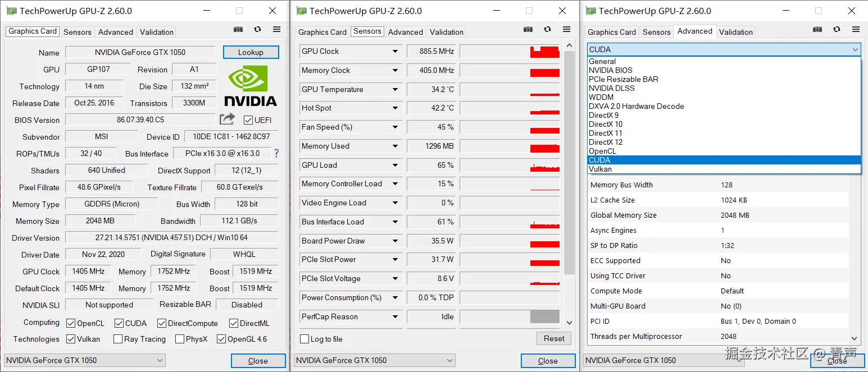Select DirectX 12 in the category list
Screen dimensions: 868x372
(x=724, y=142)
